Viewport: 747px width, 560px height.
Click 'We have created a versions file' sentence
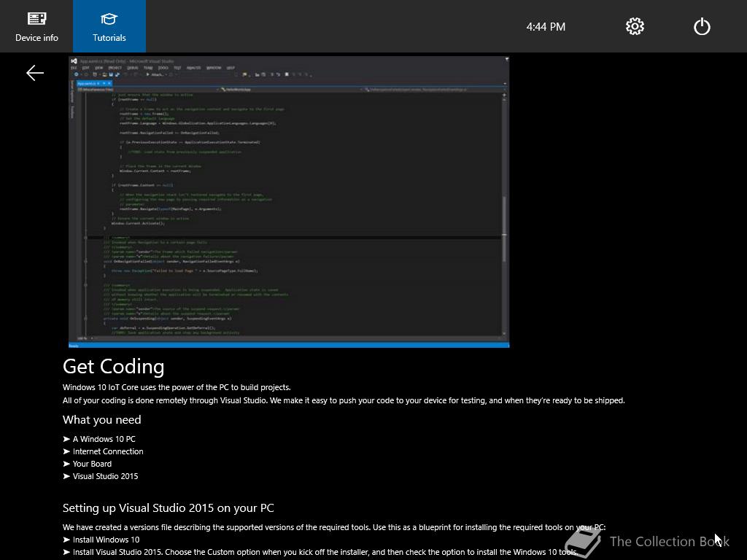pyautogui.click(x=334, y=527)
